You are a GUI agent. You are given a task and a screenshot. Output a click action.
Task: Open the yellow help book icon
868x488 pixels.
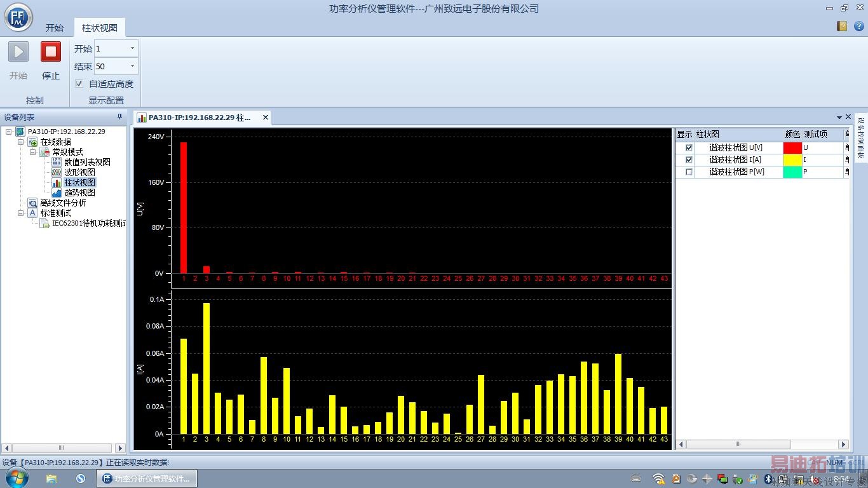[x=842, y=26]
